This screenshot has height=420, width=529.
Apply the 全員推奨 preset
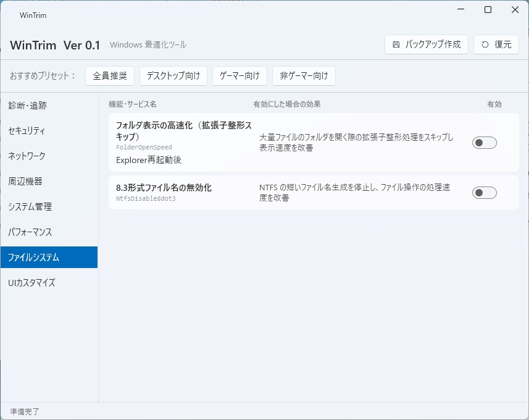[x=110, y=75]
